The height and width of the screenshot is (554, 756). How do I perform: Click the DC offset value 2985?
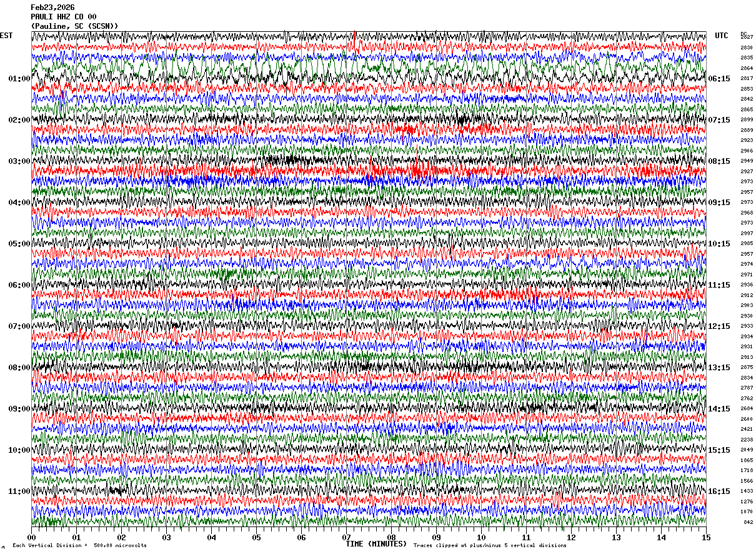click(747, 243)
